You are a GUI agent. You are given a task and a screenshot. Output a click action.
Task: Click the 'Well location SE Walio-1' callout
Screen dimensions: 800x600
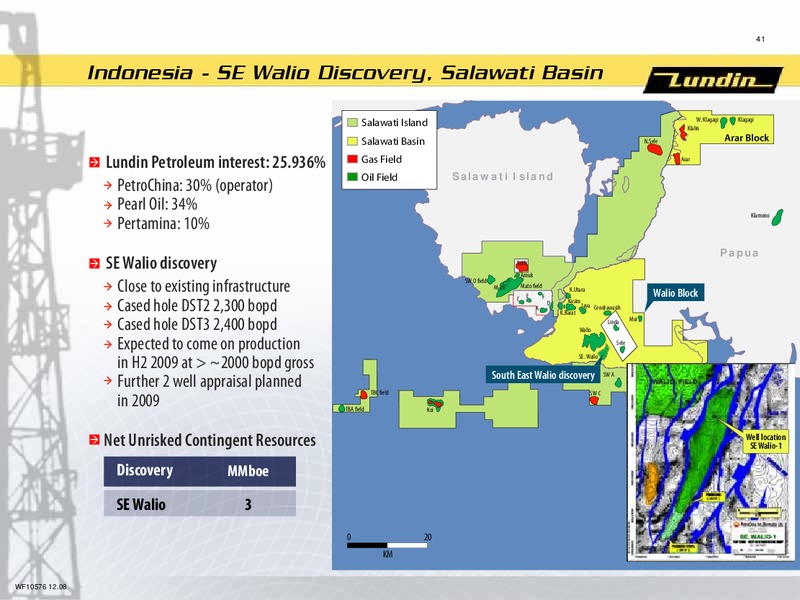[766, 442]
